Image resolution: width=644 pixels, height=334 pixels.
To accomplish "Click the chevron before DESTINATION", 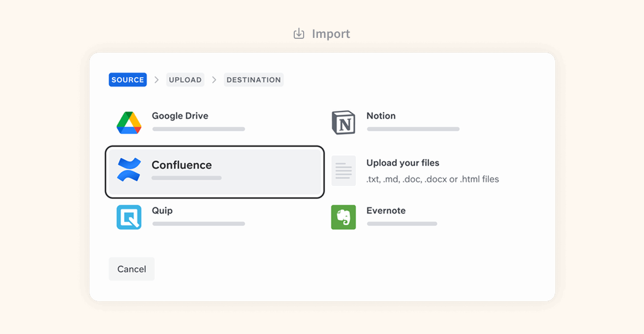I will pyautogui.click(x=214, y=80).
